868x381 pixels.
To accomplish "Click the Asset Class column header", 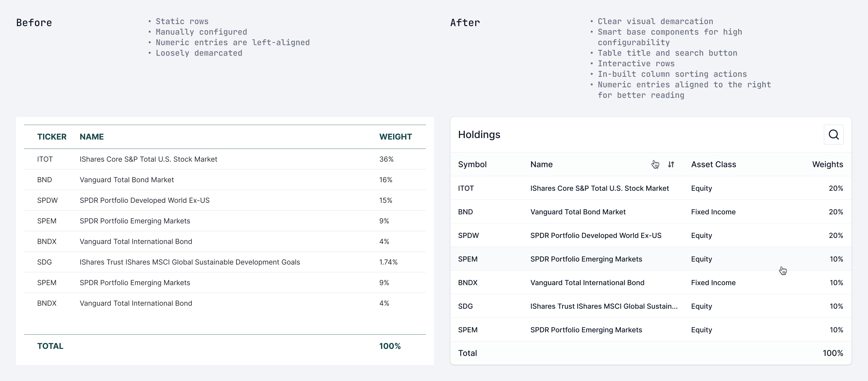I will pyautogui.click(x=713, y=164).
